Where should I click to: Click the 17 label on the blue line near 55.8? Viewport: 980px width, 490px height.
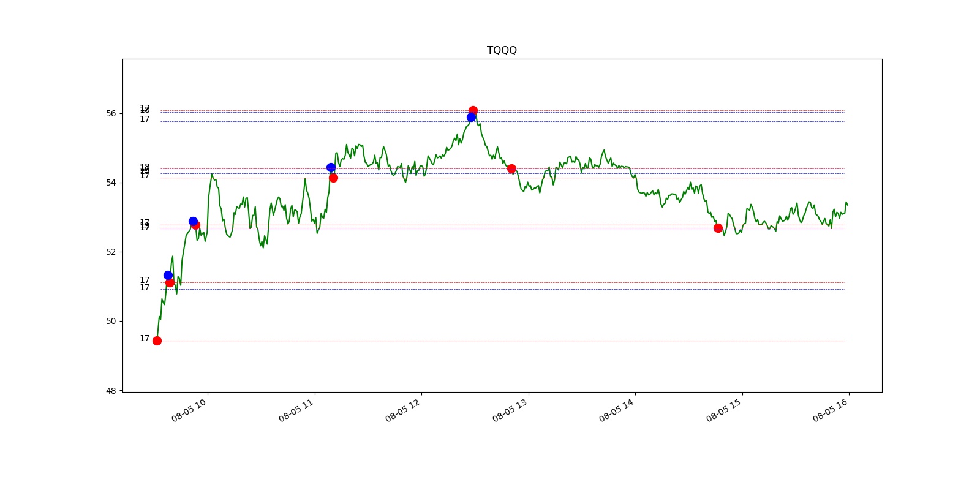(145, 119)
